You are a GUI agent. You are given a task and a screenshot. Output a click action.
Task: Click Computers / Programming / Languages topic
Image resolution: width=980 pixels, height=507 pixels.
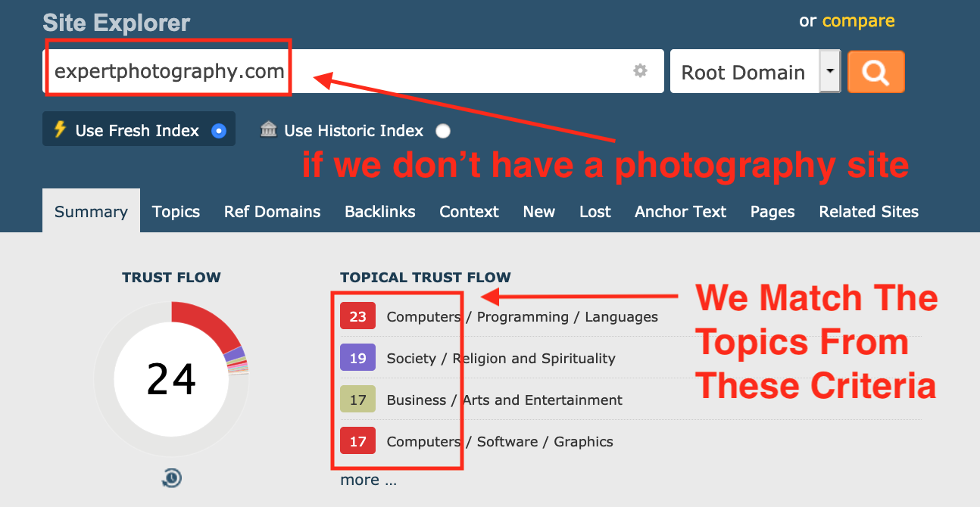pyautogui.click(x=522, y=317)
